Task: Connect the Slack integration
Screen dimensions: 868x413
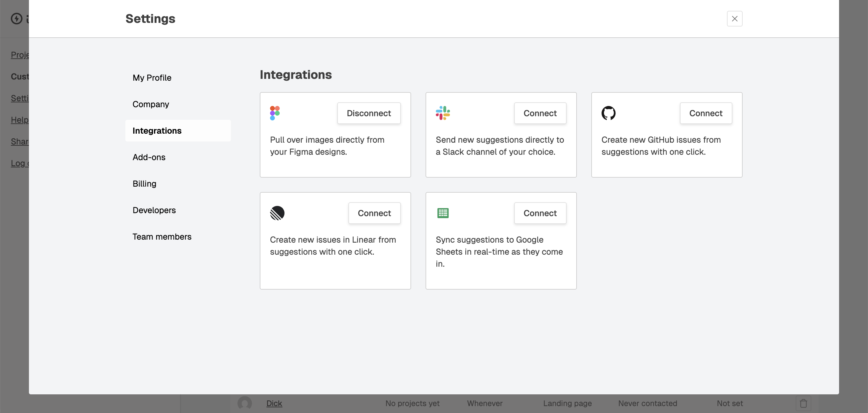Action: click(540, 113)
